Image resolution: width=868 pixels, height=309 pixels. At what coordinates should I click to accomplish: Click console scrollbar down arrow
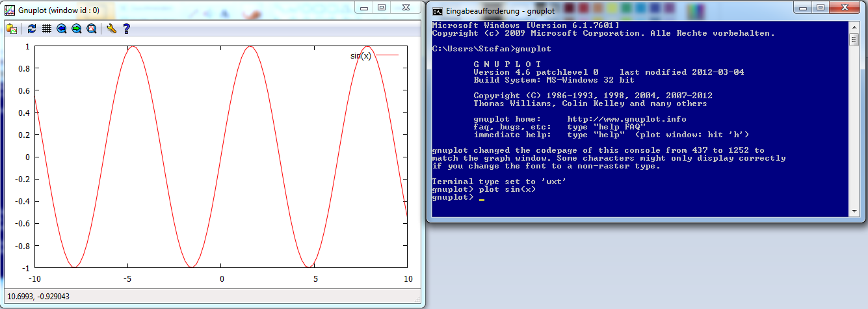854,211
